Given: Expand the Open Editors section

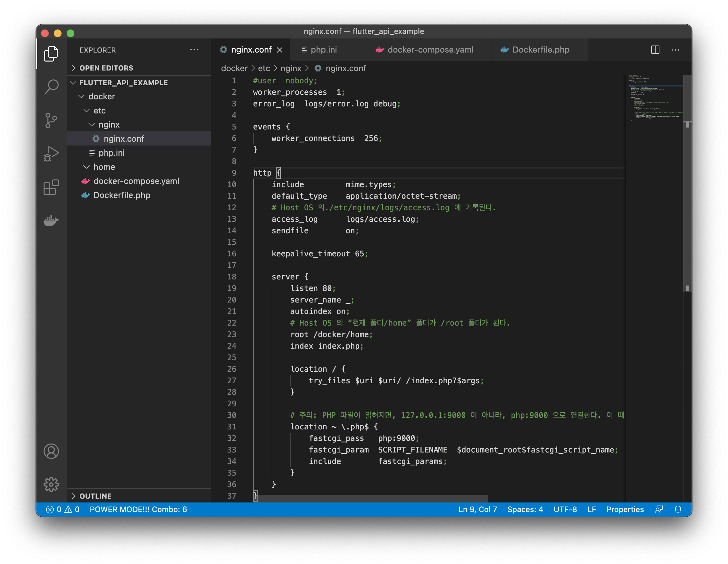Looking at the screenshot, I should click(x=106, y=68).
